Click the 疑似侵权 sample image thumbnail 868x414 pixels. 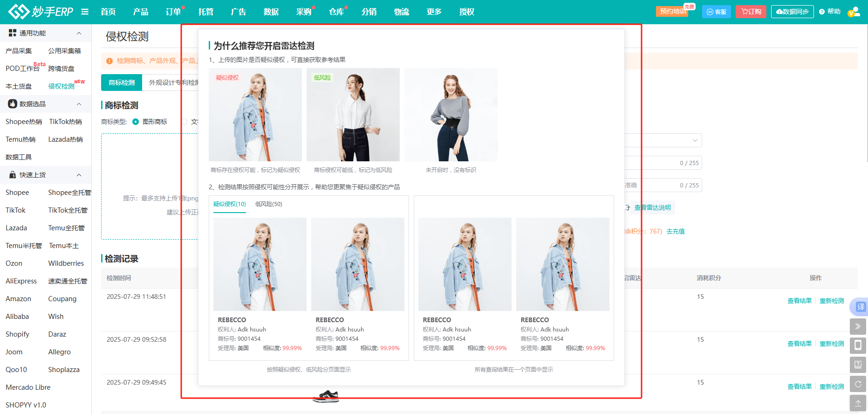(x=255, y=115)
